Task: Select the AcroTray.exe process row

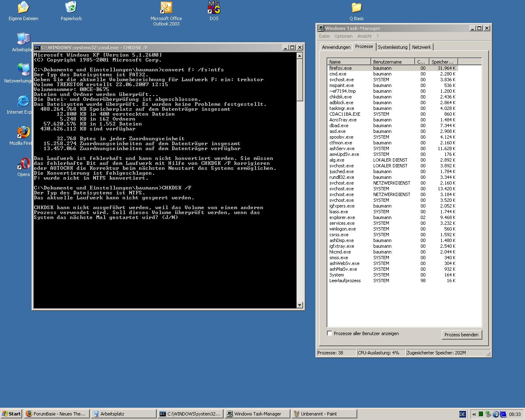Action: 393,120
